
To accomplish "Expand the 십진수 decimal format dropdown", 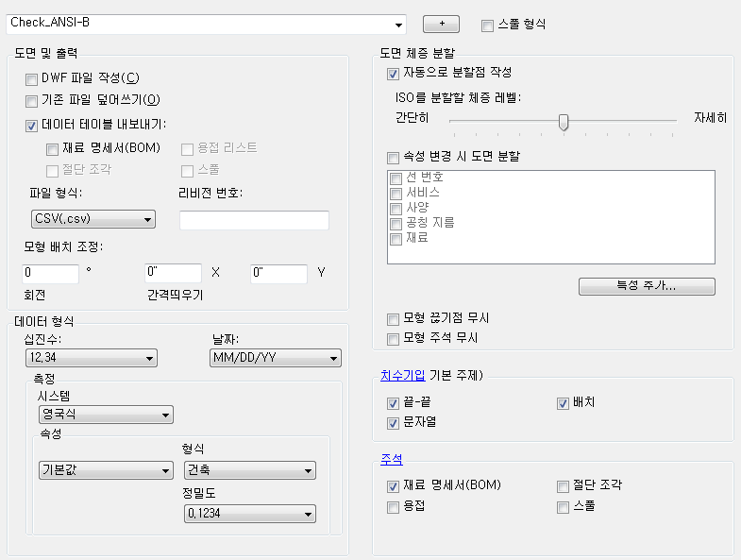I will [x=91, y=358].
